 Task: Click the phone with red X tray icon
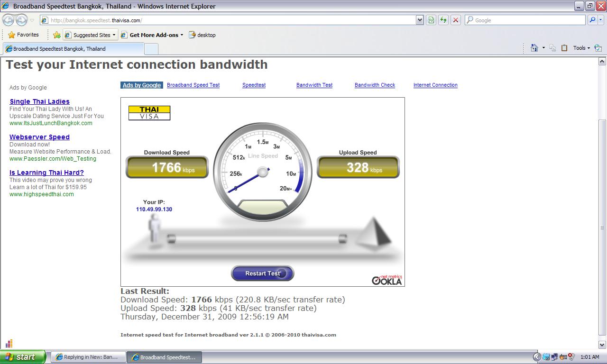tap(571, 357)
